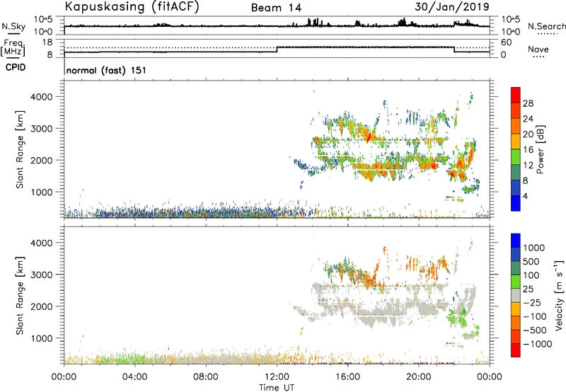The image size is (566, 392).
Task: Click 2000 km tick in velocity panel
Action: pos(42,306)
